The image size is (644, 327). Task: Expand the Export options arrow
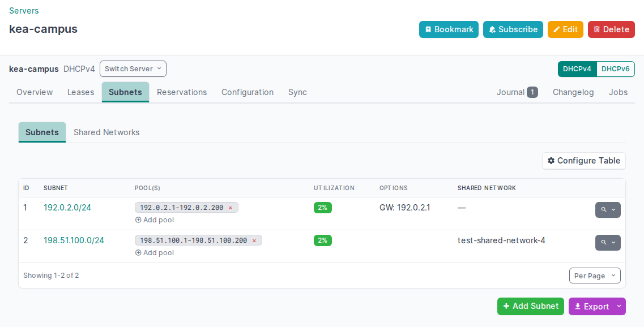619,307
